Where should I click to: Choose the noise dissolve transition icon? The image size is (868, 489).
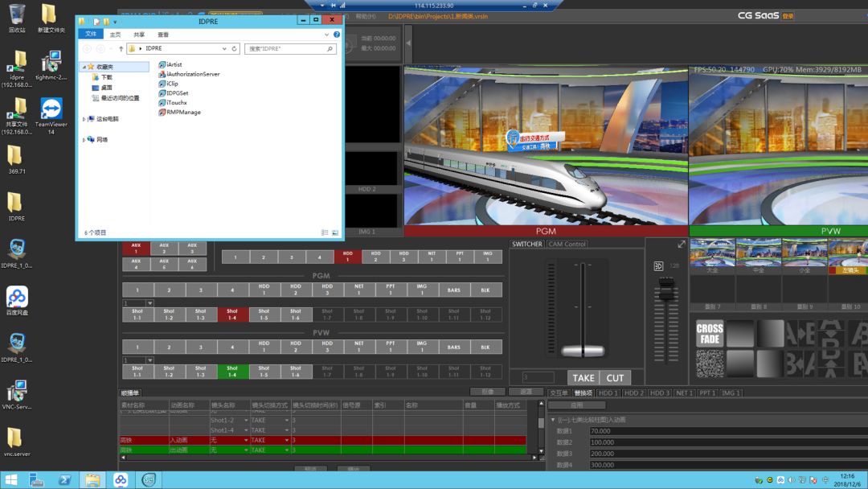pyautogui.click(x=710, y=364)
